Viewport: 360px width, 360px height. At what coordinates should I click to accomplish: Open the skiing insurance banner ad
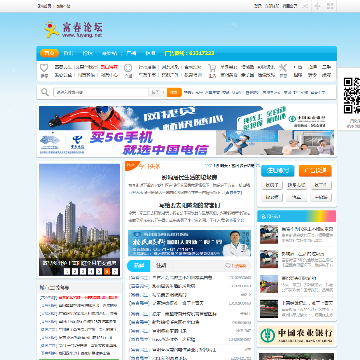pos(186,118)
